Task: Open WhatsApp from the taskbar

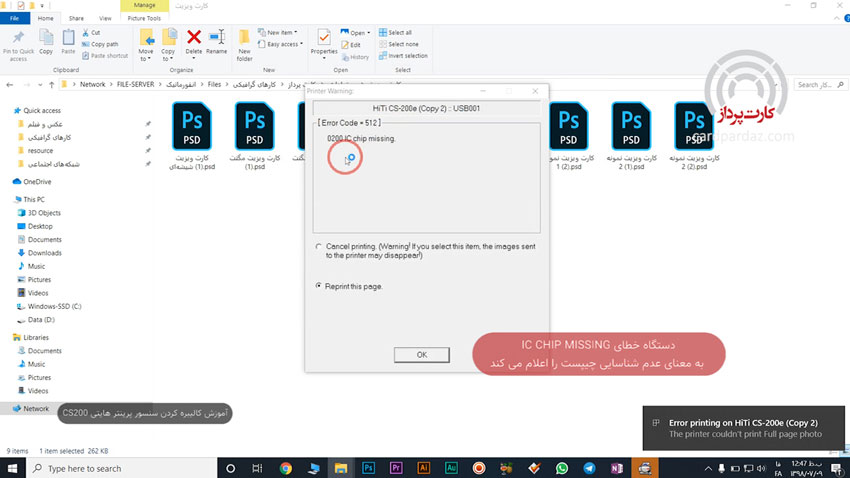Action: (x=562, y=468)
